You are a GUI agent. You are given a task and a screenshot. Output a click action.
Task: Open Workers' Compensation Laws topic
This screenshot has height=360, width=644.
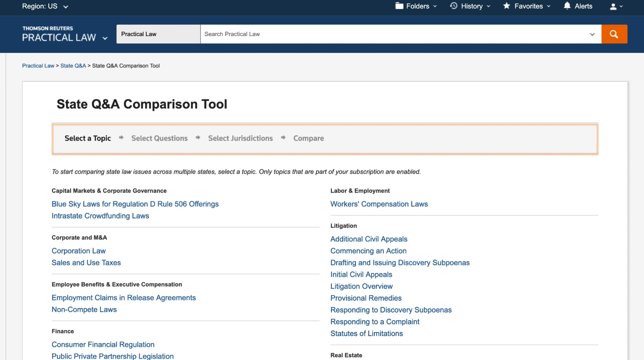click(379, 204)
